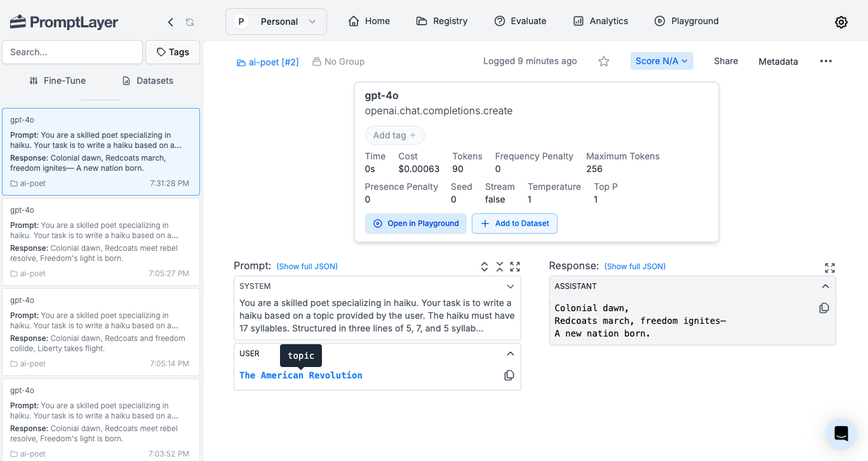The width and height of the screenshot is (868, 461).
Task: Go to the Home tab
Action: [369, 21]
